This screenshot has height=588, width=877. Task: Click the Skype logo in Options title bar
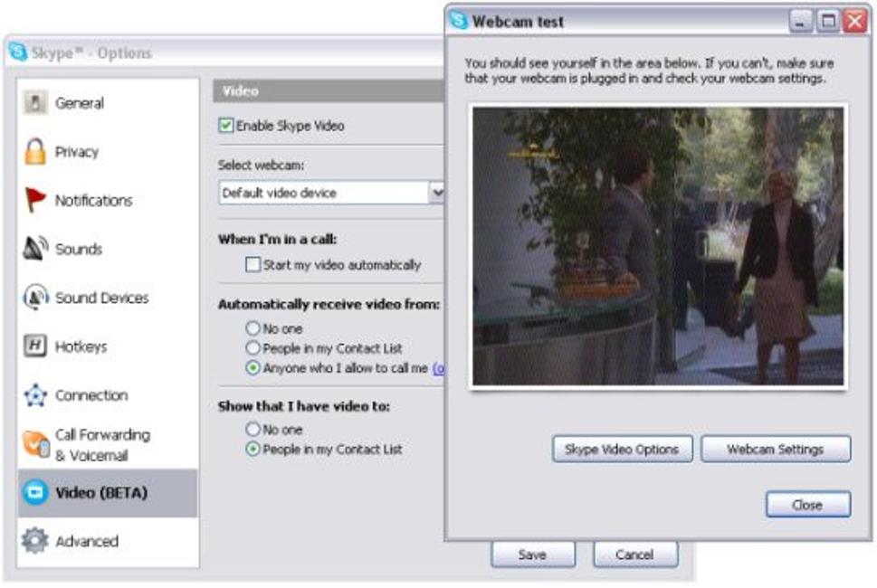(x=18, y=52)
